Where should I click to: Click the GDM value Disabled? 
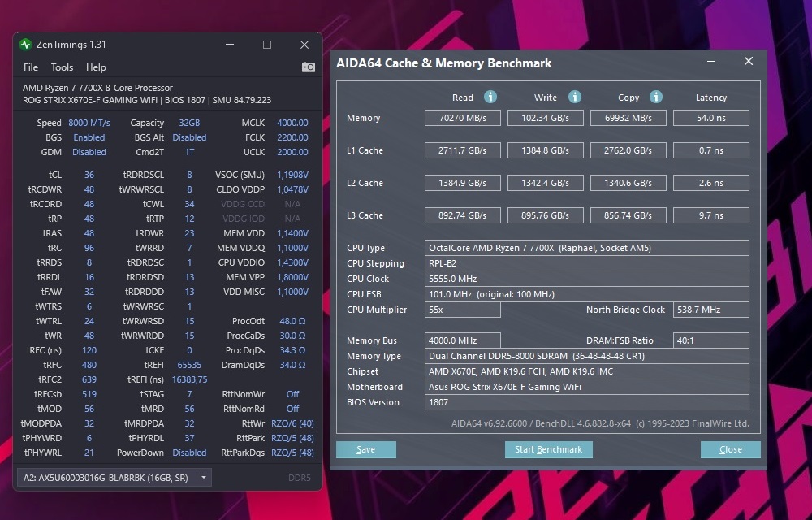click(x=89, y=152)
